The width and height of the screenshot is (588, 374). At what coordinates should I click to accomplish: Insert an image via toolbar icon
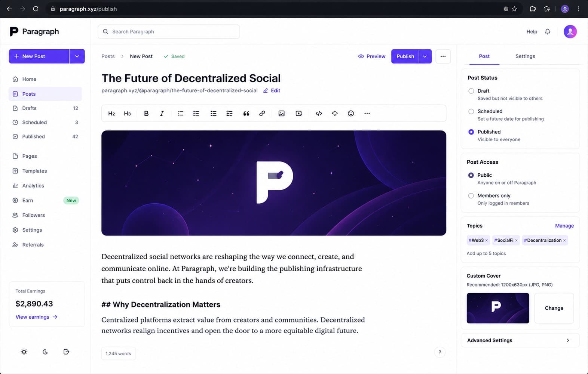pos(282,114)
